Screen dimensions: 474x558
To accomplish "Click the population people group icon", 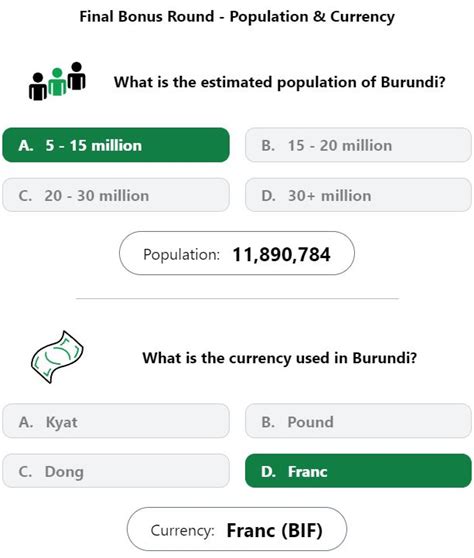I will pyautogui.click(x=57, y=81).
